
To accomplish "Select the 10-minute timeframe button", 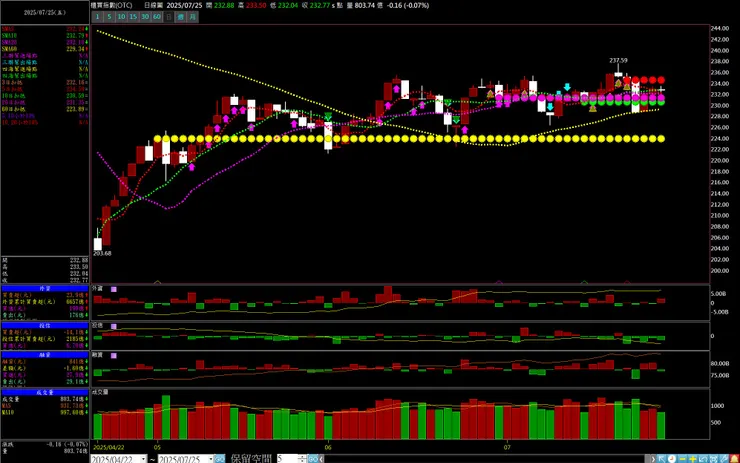I will pyautogui.click(x=121, y=17).
